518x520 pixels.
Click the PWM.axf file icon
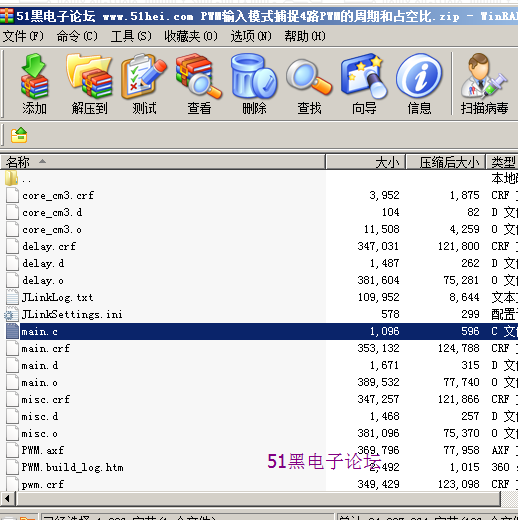[x=12, y=450]
